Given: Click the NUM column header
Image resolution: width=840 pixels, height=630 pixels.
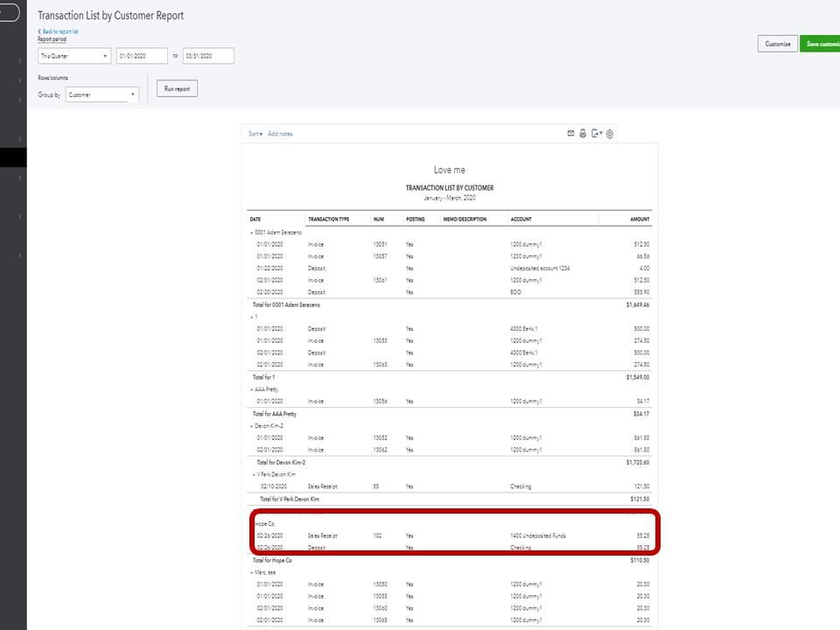Looking at the screenshot, I should coord(379,219).
